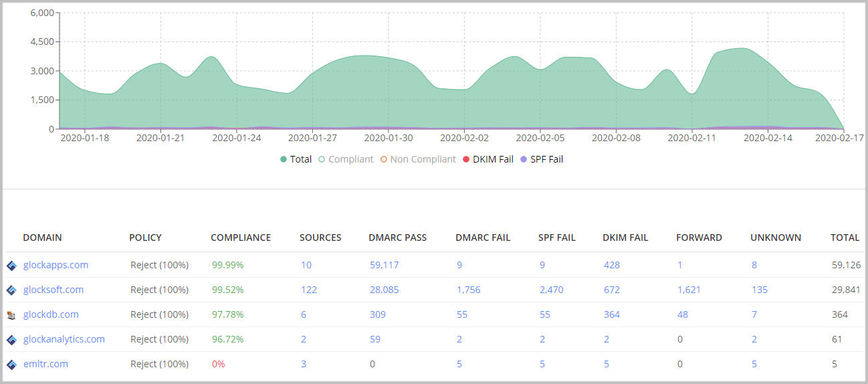Viewport: 868px width, 384px height.
Task: Open the glockdb.com domain link
Action: pyautogui.click(x=51, y=314)
